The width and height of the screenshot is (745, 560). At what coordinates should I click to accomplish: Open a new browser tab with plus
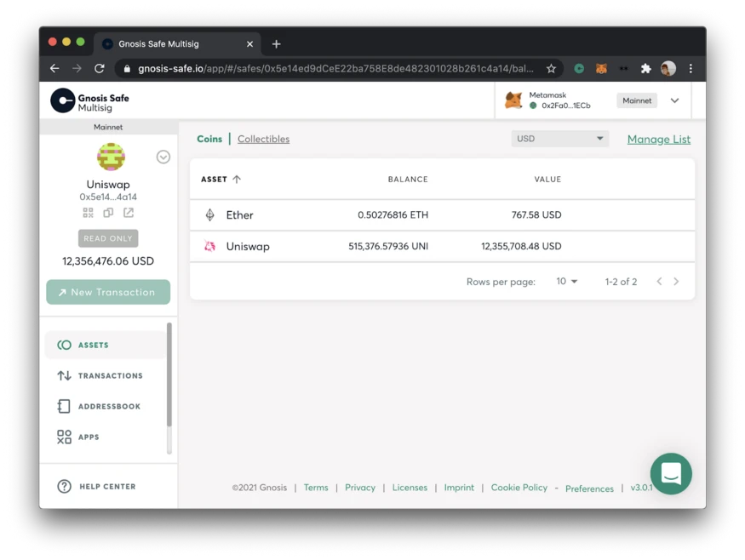[276, 44]
